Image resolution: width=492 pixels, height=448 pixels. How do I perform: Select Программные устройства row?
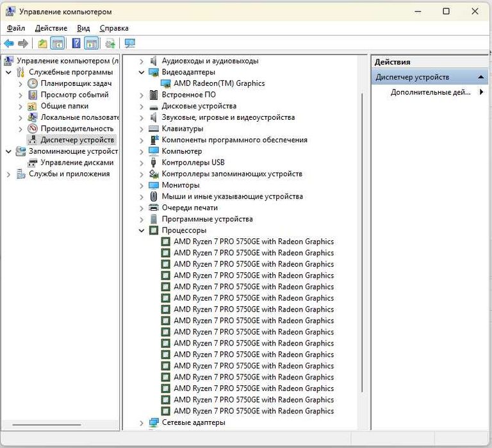tap(207, 219)
